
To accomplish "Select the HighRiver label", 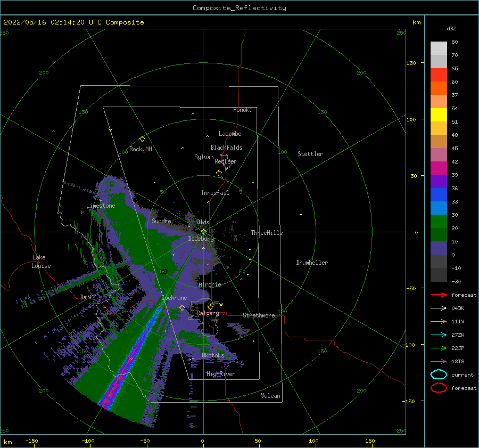I will [x=221, y=374].
